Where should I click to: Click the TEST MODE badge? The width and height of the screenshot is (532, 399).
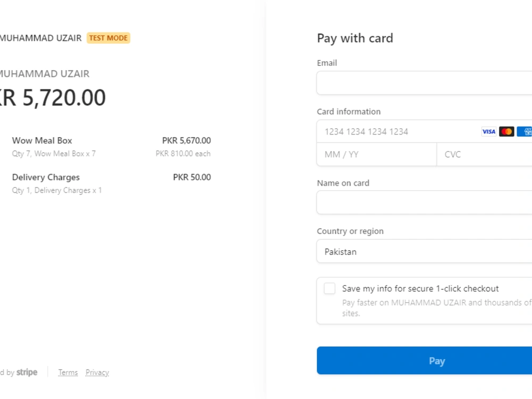pyautogui.click(x=109, y=38)
